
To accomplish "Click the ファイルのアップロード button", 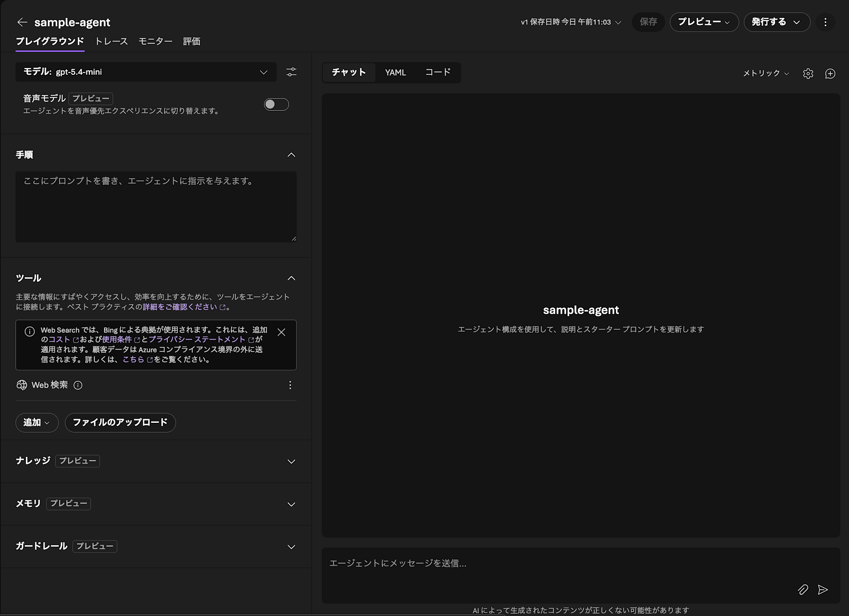I will pyautogui.click(x=120, y=422).
